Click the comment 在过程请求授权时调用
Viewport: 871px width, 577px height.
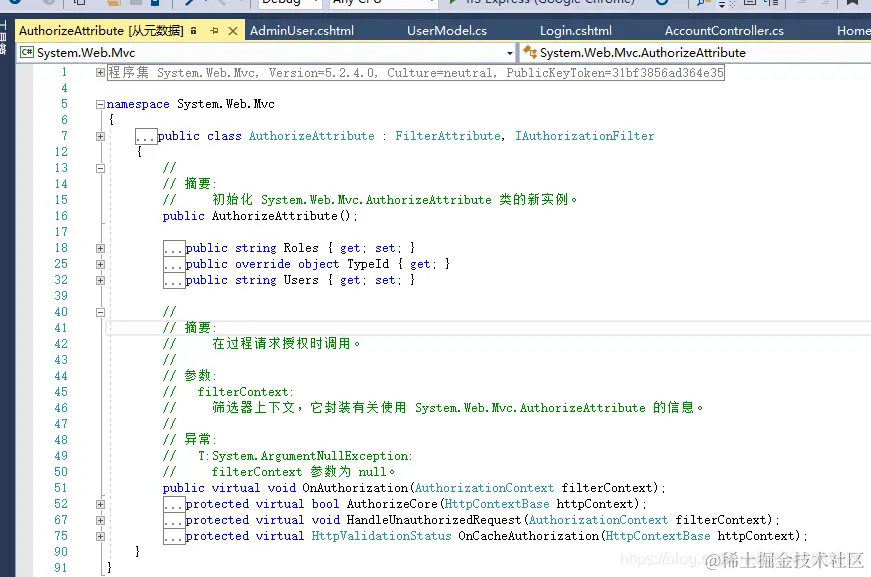(286, 344)
